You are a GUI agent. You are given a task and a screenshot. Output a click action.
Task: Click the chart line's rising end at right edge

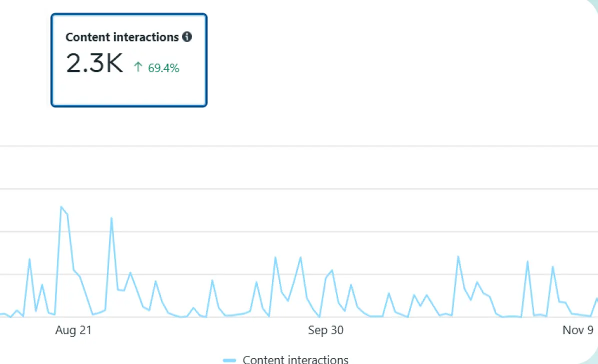tap(596, 299)
